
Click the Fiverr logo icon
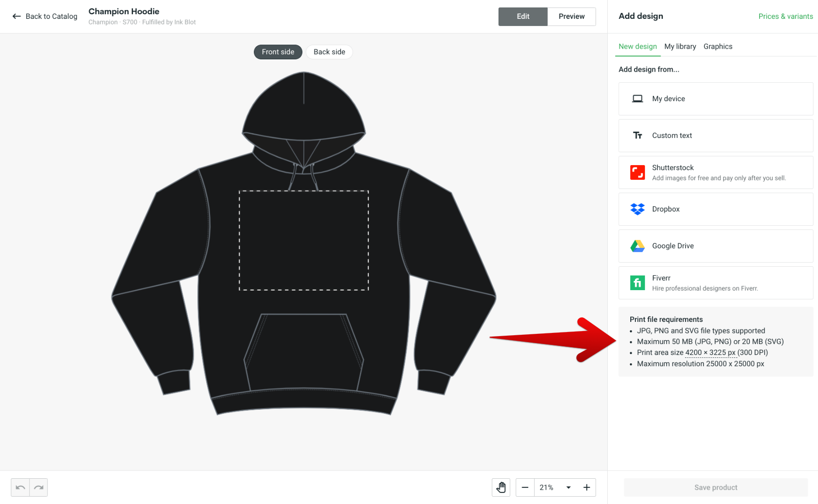637,283
